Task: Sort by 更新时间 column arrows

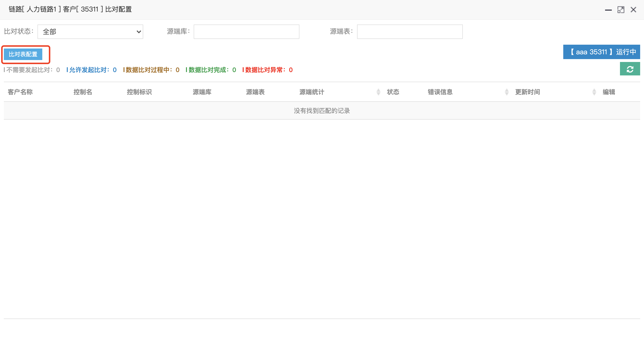Action: pyautogui.click(x=594, y=92)
